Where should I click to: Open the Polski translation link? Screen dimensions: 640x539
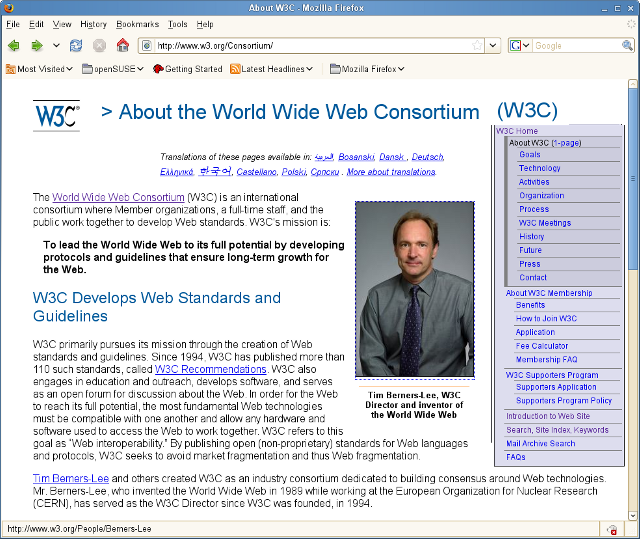(293, 172)
